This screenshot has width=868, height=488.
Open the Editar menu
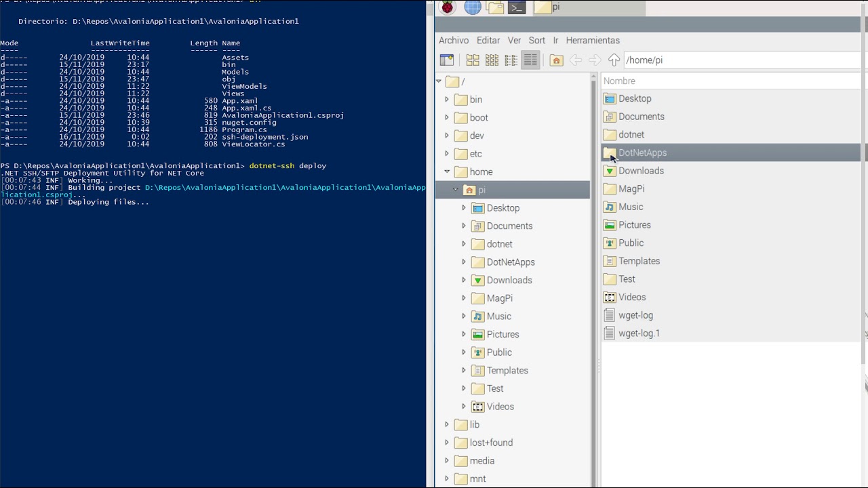(488, 40)
